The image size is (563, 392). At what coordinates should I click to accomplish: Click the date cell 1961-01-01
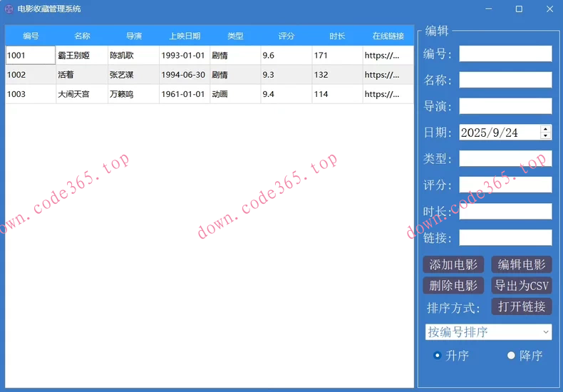[x=185, y=94]
